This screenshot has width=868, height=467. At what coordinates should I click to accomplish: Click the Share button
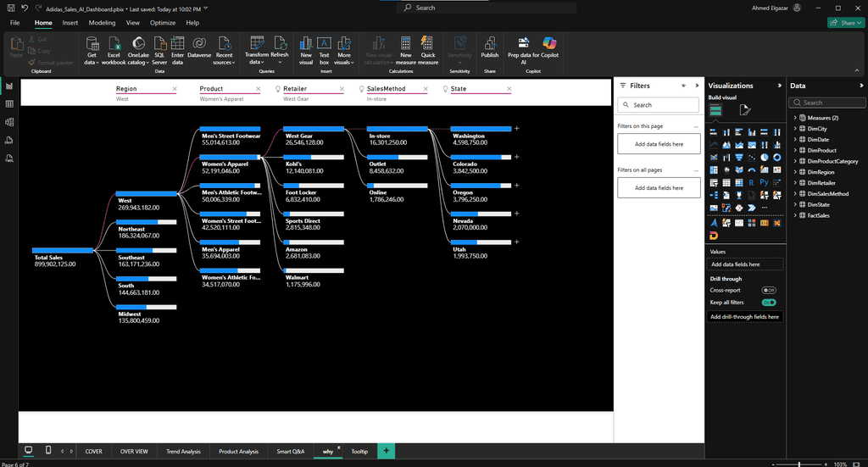847,23
